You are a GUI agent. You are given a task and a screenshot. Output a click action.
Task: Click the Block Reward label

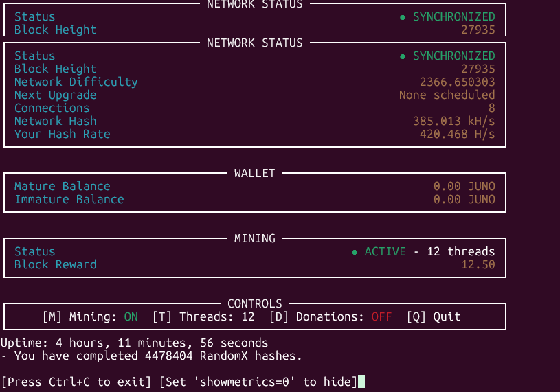tap(56, 265)
